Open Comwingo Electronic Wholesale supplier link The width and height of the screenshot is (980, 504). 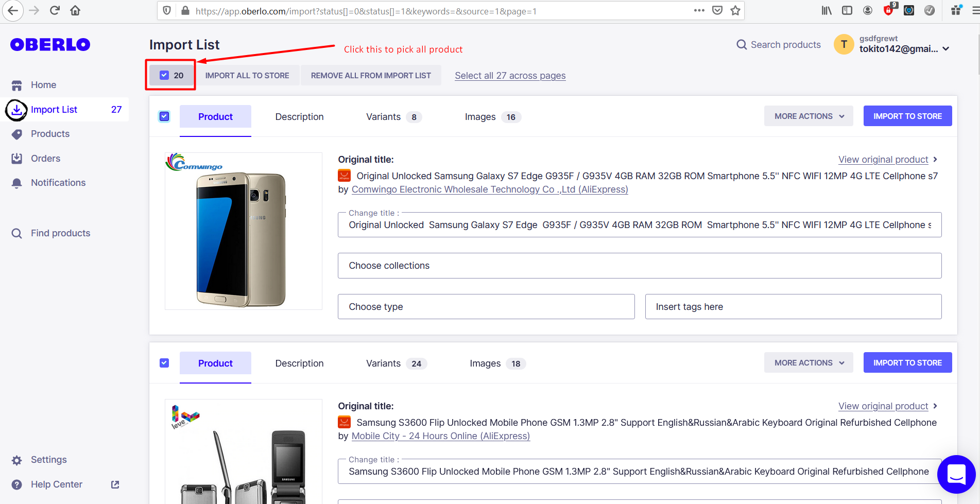pos(490,189)
